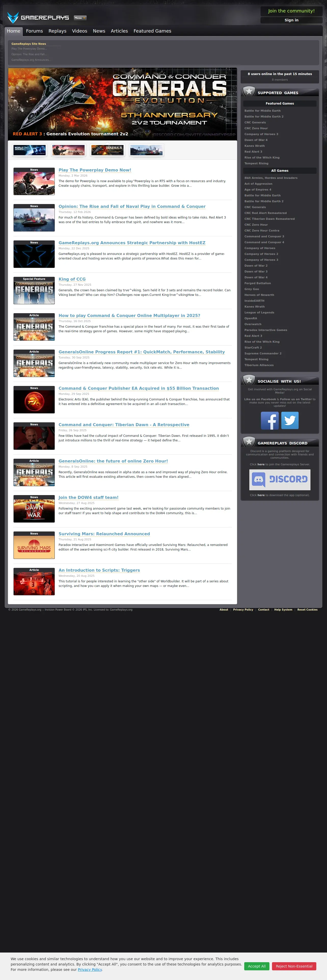Screen dimensions: 327x980
Task: Click the Sign in button
Action: point(292,20)
